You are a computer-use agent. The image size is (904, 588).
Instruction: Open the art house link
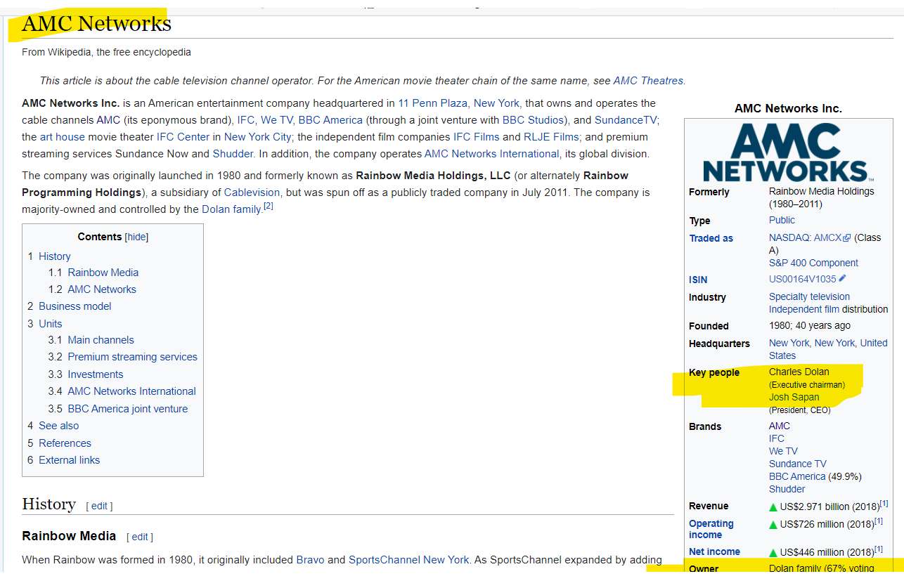tap(63, 137)
